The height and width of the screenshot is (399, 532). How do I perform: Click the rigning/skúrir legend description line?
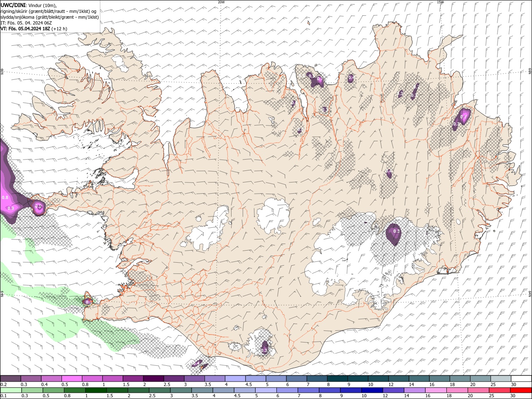pos(49,11)
